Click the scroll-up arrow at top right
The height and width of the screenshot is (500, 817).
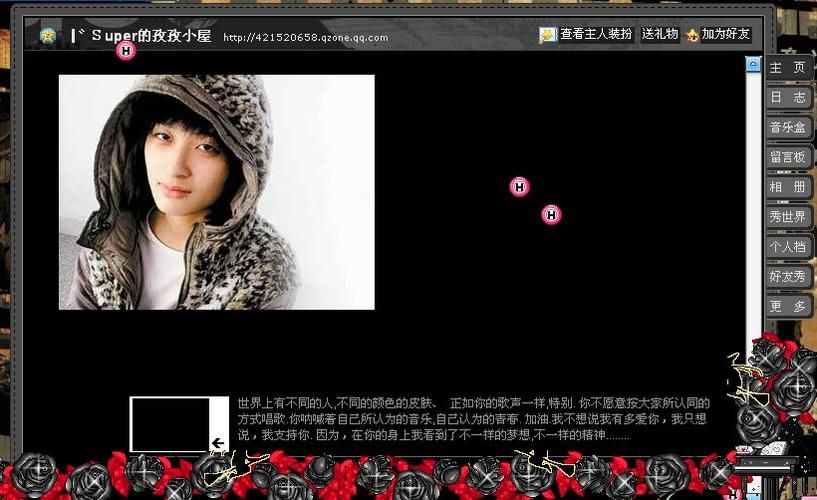pos(753,64)
